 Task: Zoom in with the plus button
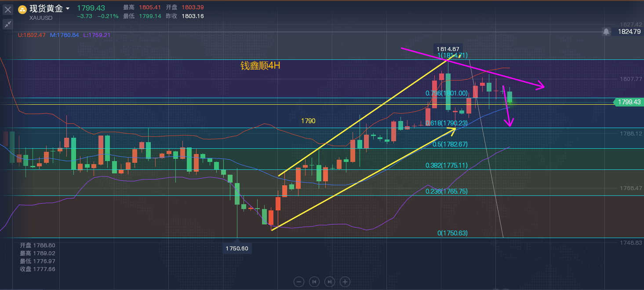[x=345, y=282]
